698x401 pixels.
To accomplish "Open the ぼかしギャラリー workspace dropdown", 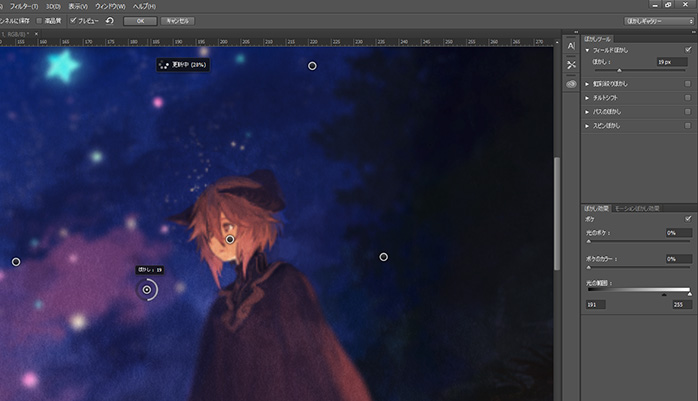I will click(659, 21).
